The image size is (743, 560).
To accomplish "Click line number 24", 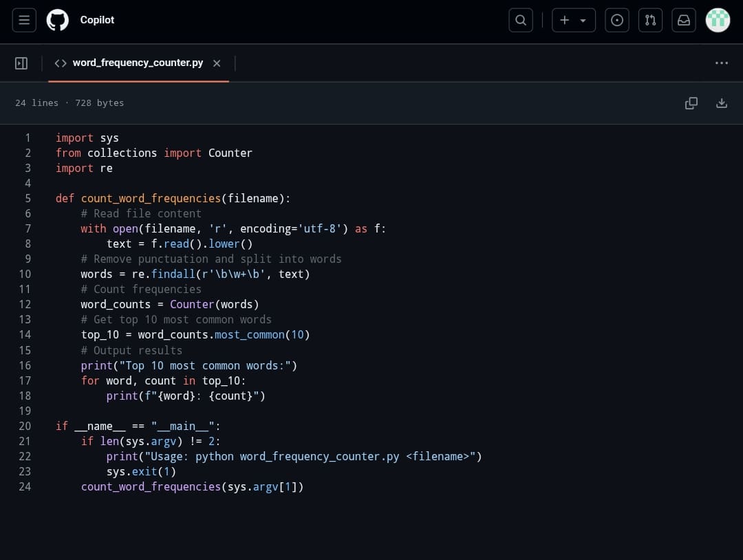I will (x=25, y=487).
